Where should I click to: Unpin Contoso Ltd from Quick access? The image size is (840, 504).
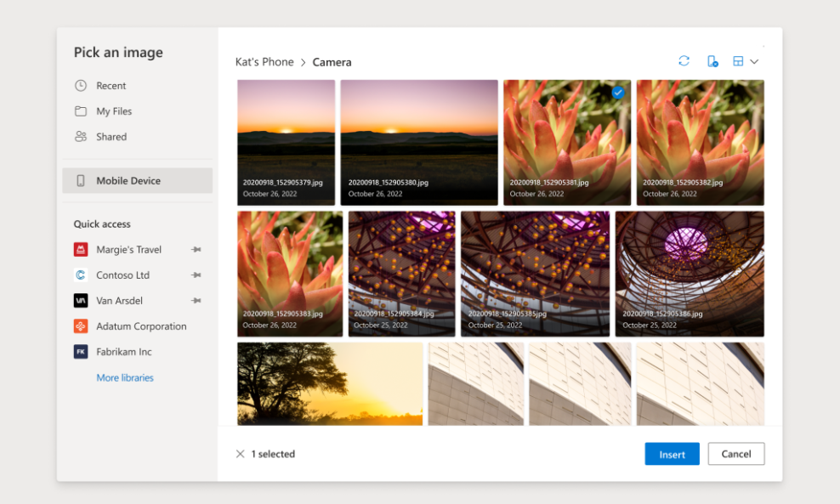tap(196, 275)
